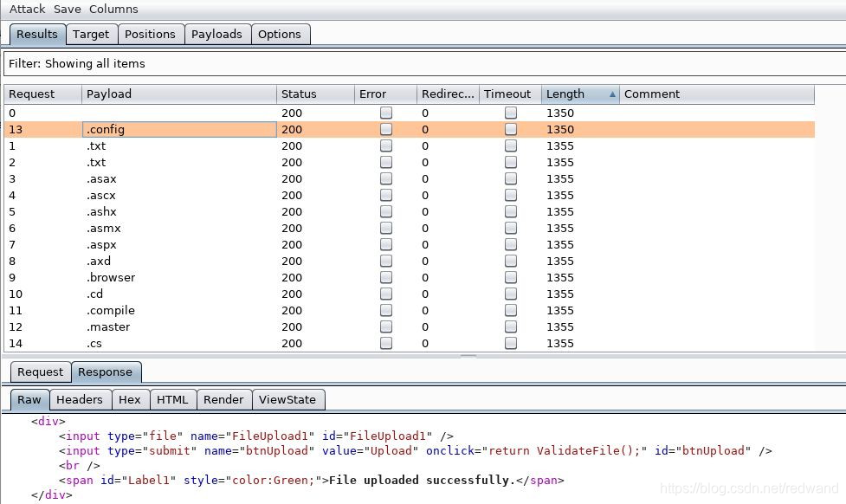The width and height of the screenshot is (846, 504).
Task: Select the .axd payload row
Action: [x=410, y=261]
